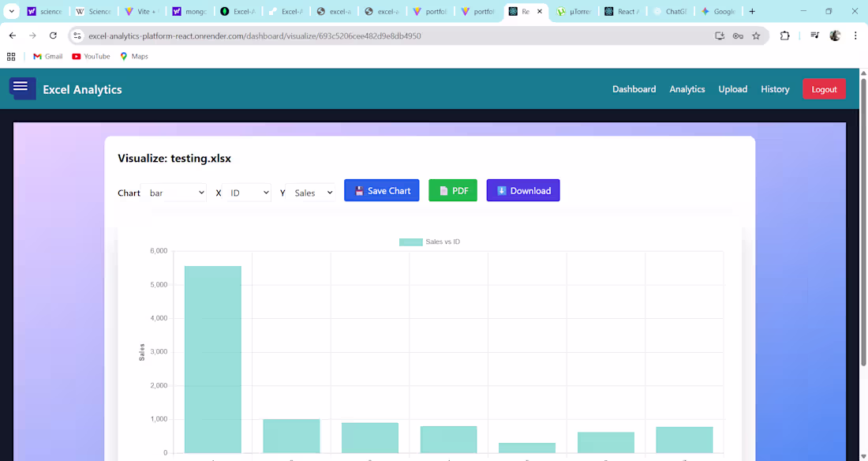This screenshot has width=868, height=461.
Task: Open YouTube from the bookmarks bar
Action: pos(90,56)
